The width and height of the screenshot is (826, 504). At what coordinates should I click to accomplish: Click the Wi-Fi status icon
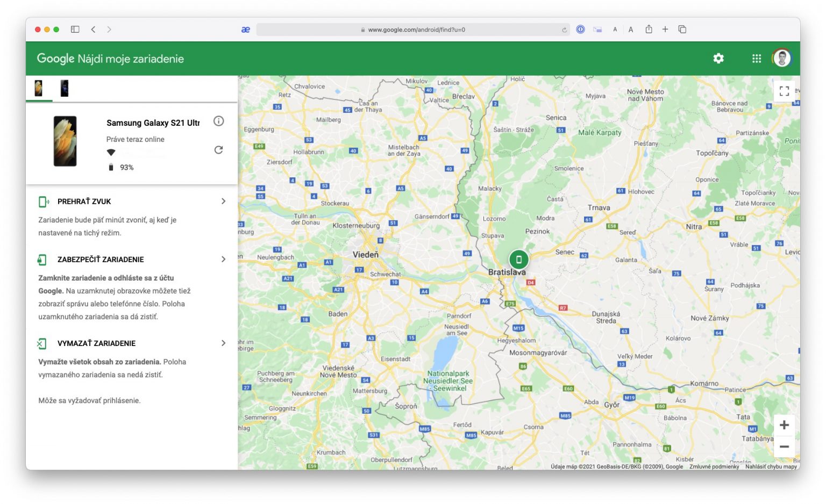click(111, 153)
